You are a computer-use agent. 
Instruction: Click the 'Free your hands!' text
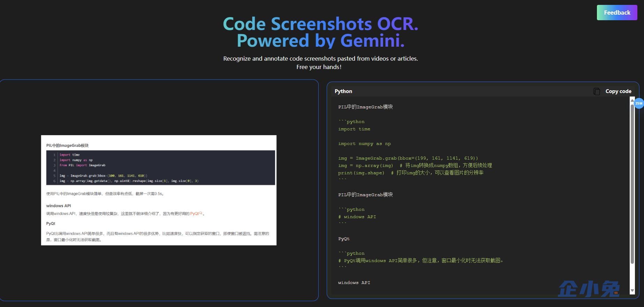319,67
